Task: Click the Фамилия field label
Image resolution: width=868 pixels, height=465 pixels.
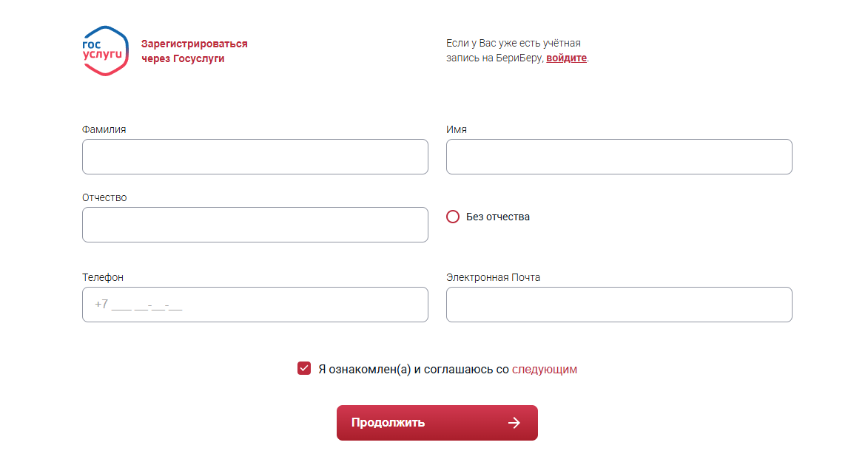Action: tap(104, 129)
